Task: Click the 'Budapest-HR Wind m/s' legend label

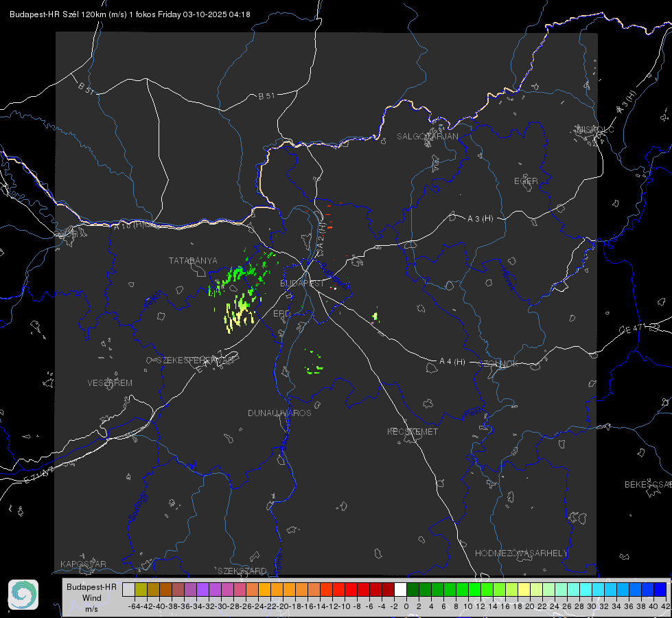Action: pos(92,597)
